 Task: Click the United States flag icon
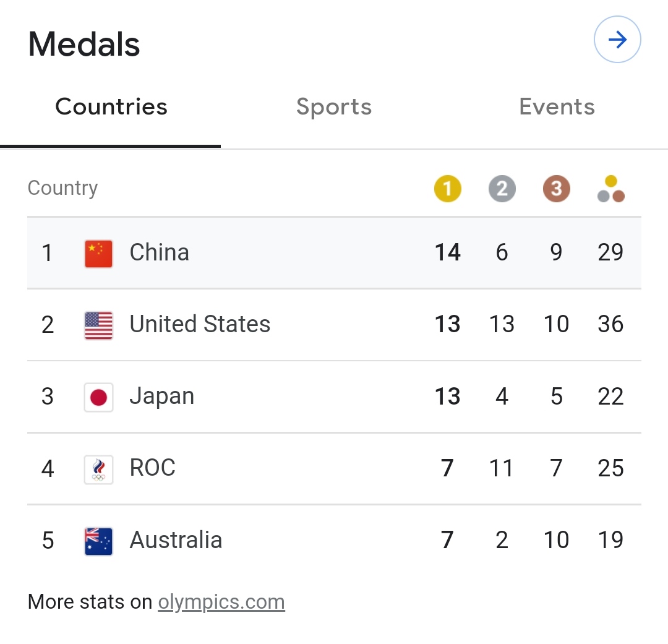pyautogui.click(x=98, y=325)
